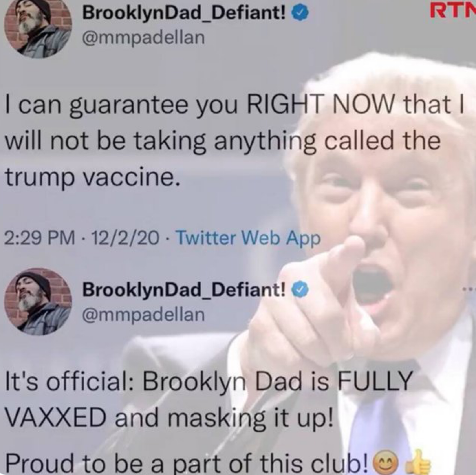The width and height of the screenshot is (476, 475).
Task: Open the three-dot menu on the second tweet
Action: (469, 290)
